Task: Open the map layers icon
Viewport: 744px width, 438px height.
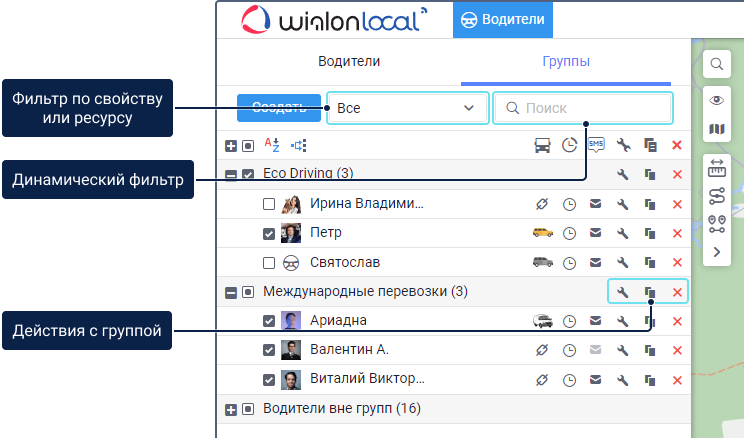Action: click(716, 129)
